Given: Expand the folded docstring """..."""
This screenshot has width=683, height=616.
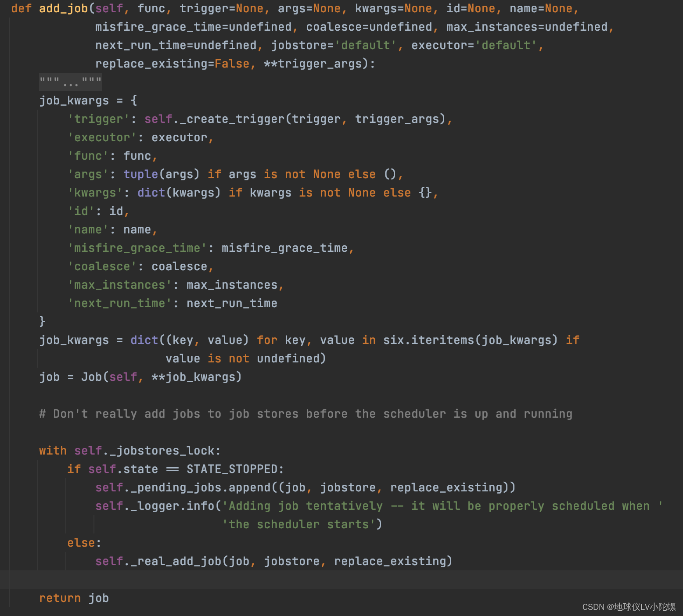Looking at the screenshot, I should point(71,82).
